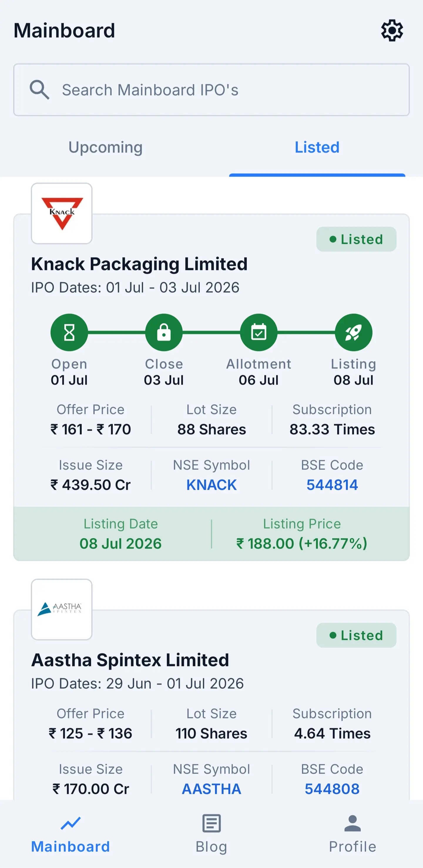Tap the search magnifier icon

point(39,90)
